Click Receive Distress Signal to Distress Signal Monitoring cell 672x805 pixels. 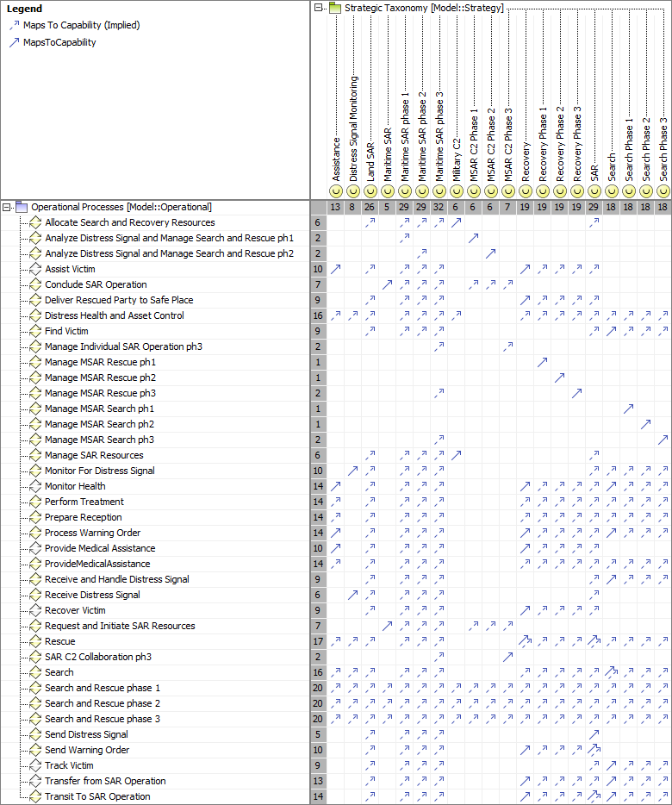(x=352, y=595)
